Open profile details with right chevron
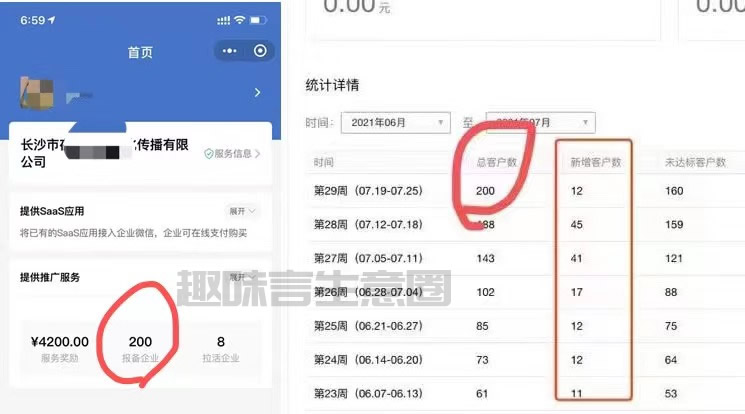The width and height of the screenshot is (745, 414). [x=257, y=92]
